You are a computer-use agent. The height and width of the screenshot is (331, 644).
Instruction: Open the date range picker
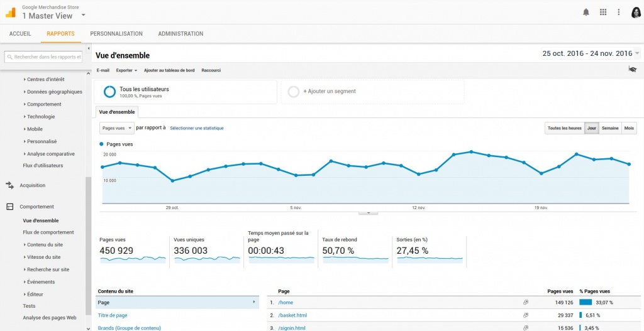591,53
